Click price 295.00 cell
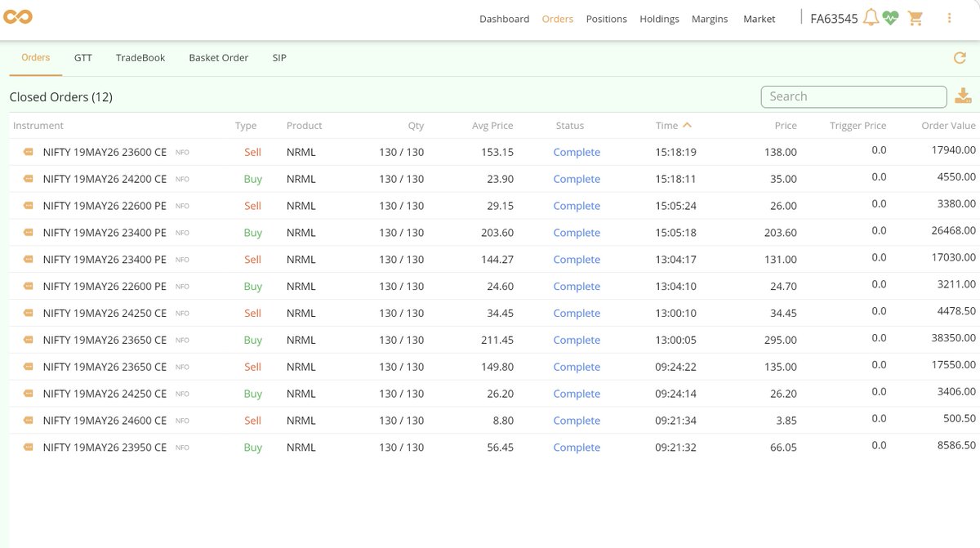Image resolution: width=980 pixels, height=548 pixels. click(x=781, y=340)
